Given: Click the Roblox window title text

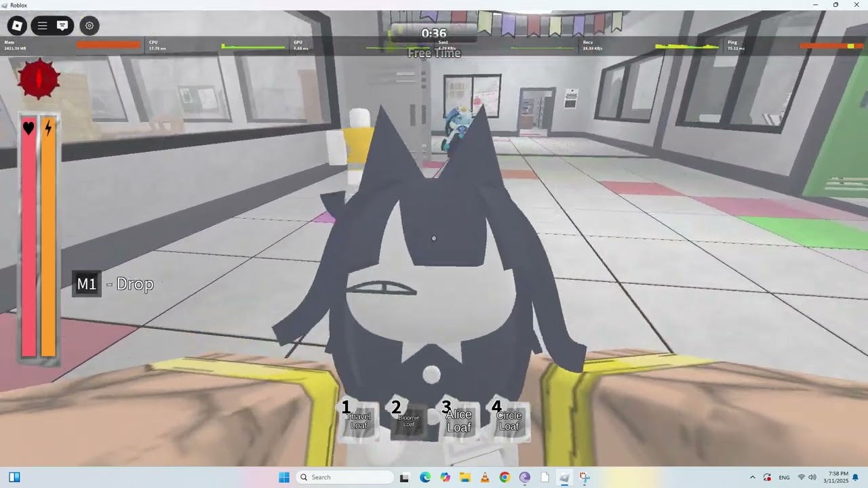Looking at the screenshot, I should [18, 5].
